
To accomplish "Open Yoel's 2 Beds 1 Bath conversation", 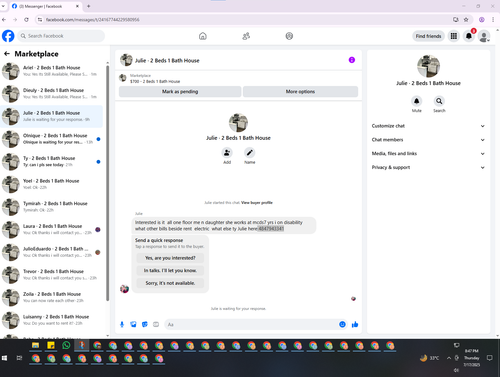I will click(x=52, y=184).
